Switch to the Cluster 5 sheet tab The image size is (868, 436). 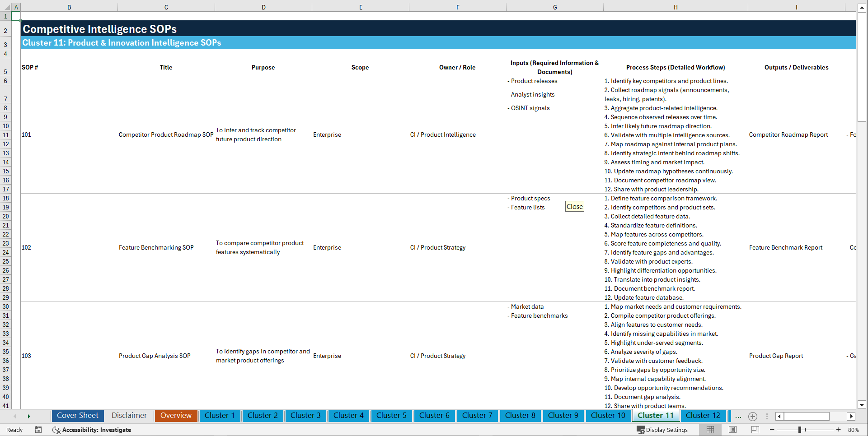tap(391, 416)
